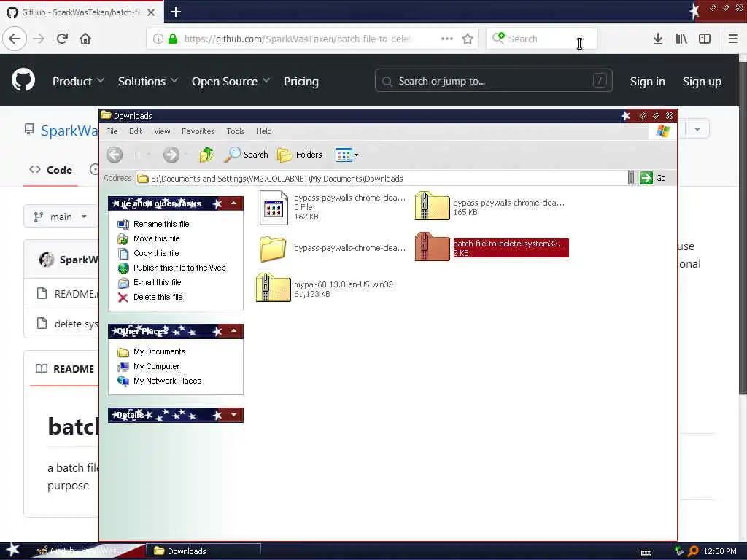Viewport: 747px width, 560px height.
Task: Open the Views dropdown in Downloads toolbar
Action: pyautogui.click(x=347, y=155)
